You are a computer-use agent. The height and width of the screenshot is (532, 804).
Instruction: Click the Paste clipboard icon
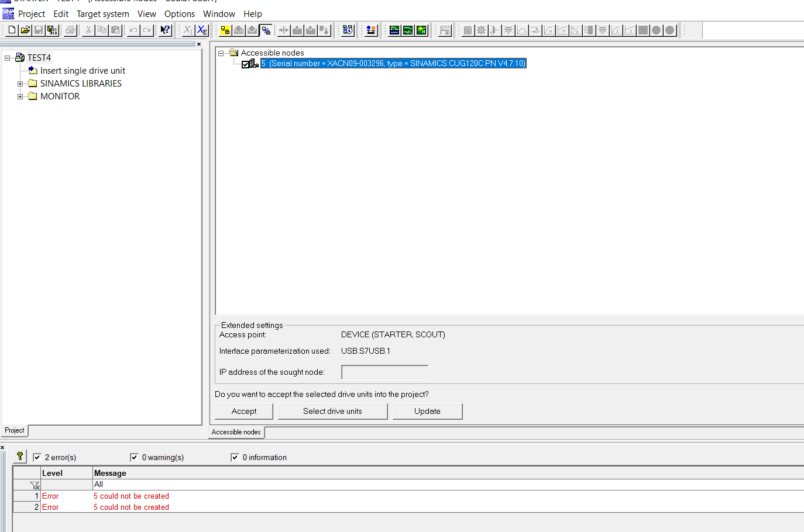pos(115,30)
